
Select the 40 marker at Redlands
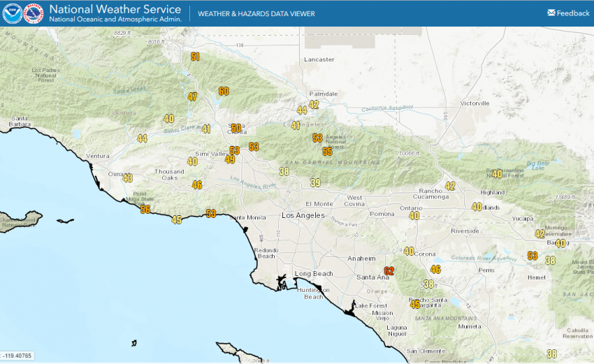pos(477,207)
